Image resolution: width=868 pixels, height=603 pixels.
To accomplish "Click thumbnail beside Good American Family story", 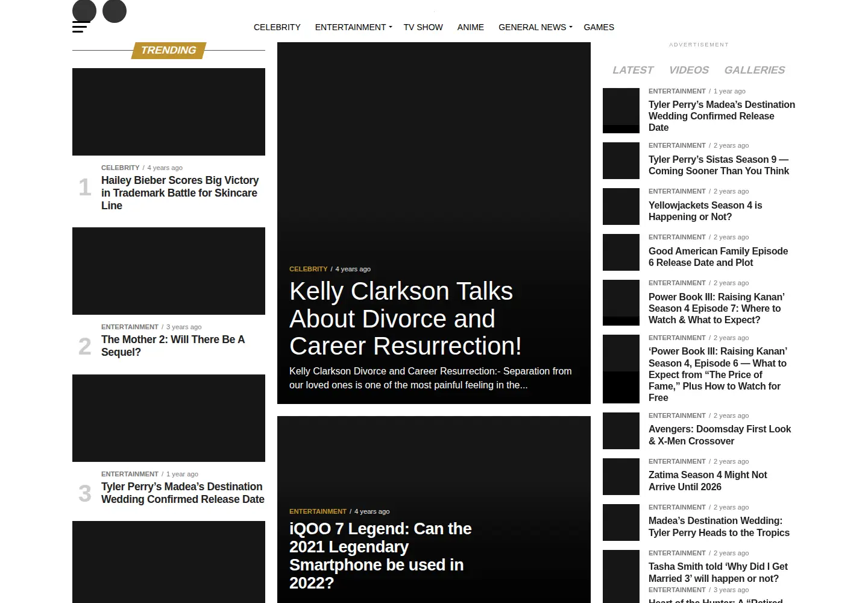I will pyautogui.click(x=621, y=252).
